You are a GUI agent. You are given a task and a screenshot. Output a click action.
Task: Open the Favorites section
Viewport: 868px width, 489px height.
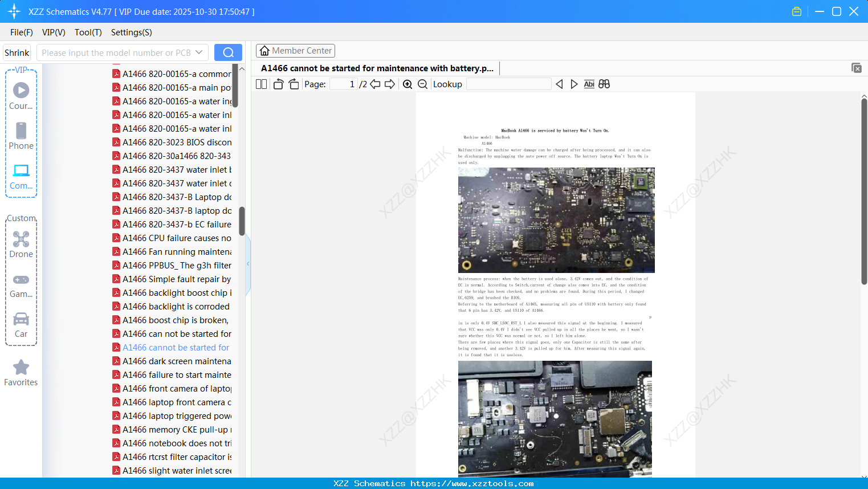tap(21, 373)
